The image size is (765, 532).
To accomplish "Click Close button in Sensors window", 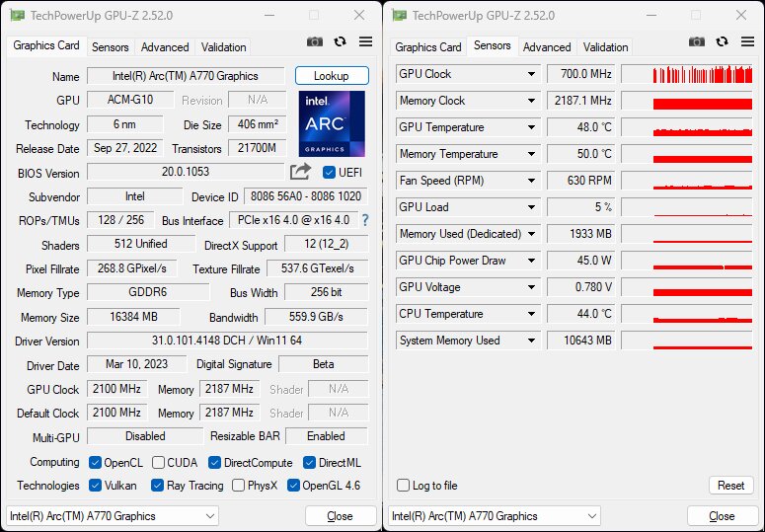I will 723,516.
